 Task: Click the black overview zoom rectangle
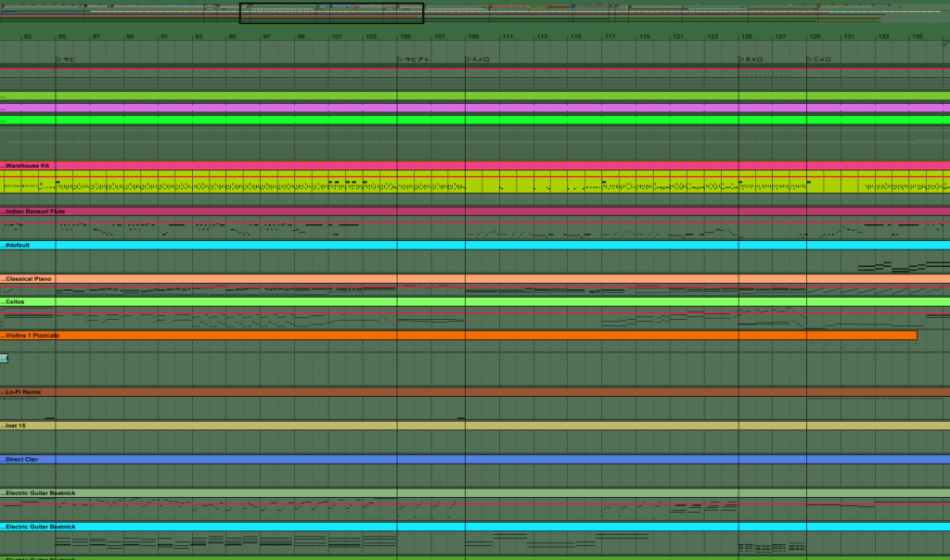(331, 13)
